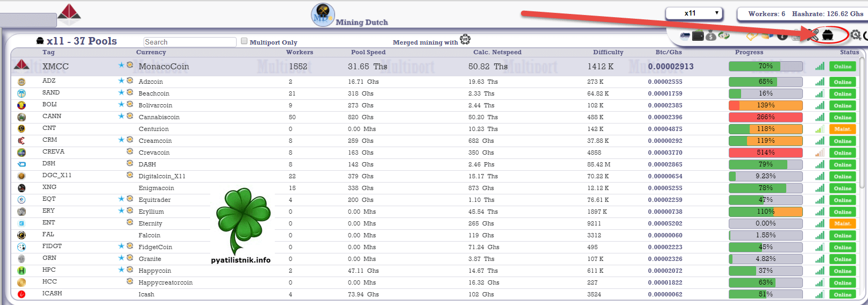868x305 pixels.
Task: Click the merged coin icon in CREVA row
Action: click(x=130, y=151)
